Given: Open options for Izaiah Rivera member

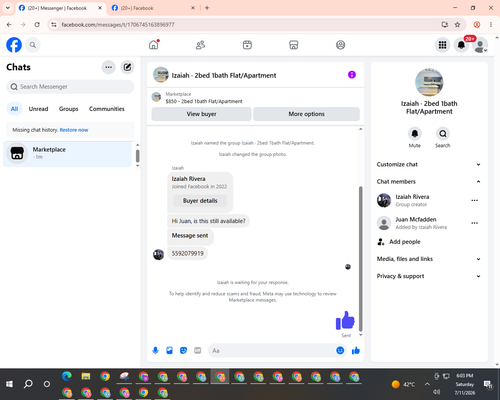Looking at the screenshot, I should tap(475, 200).
